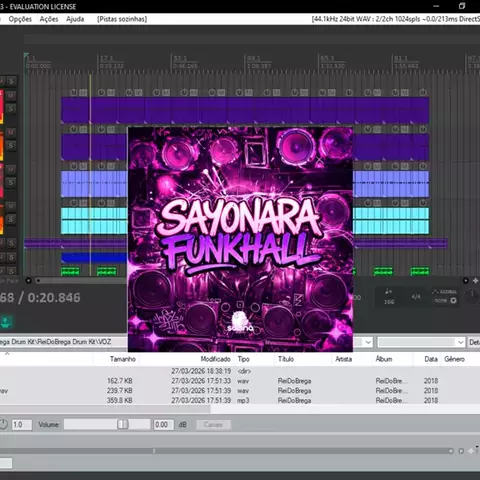Mute the track with cyan clips
480x480 pixels.
11,206
